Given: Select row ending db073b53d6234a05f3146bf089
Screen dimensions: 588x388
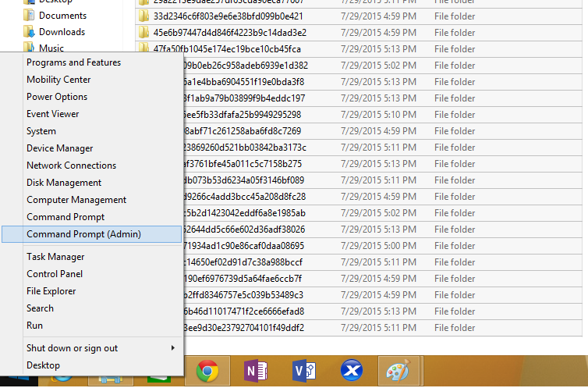Looking at the screenshot, I should pos(382,180).
